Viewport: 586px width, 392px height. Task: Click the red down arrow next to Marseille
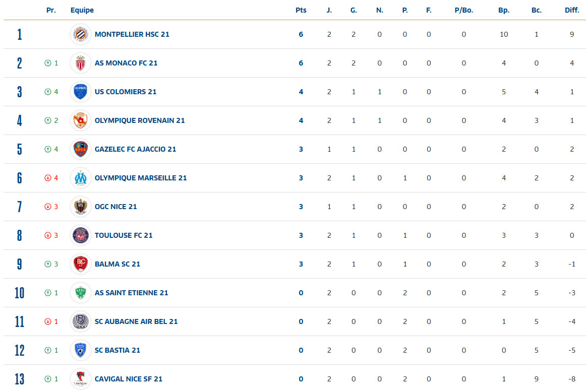[48, 178]
